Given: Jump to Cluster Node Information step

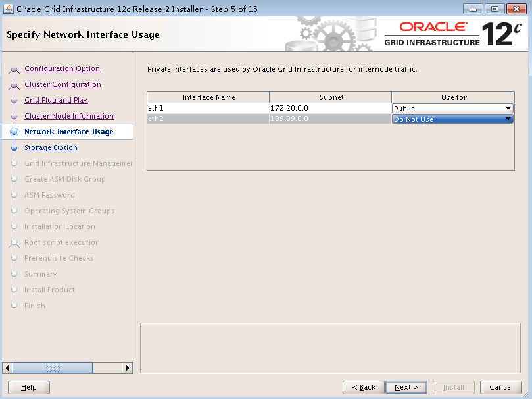Looking at the screenshot, I should 69,116.
